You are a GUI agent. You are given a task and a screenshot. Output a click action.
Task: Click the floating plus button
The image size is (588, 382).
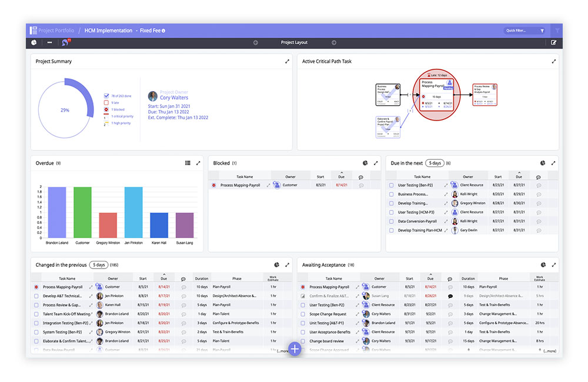pos(294,349)
